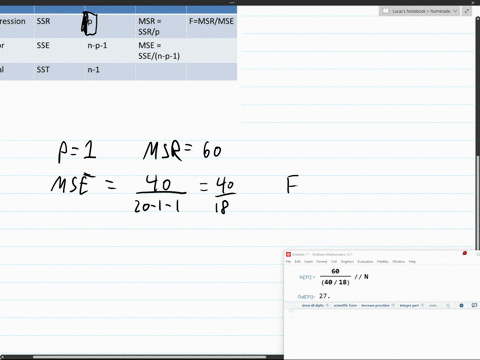This screenshot has width=480, height=360.
Task: Click the full page view expand arrows icon
Action: (467, 11)
